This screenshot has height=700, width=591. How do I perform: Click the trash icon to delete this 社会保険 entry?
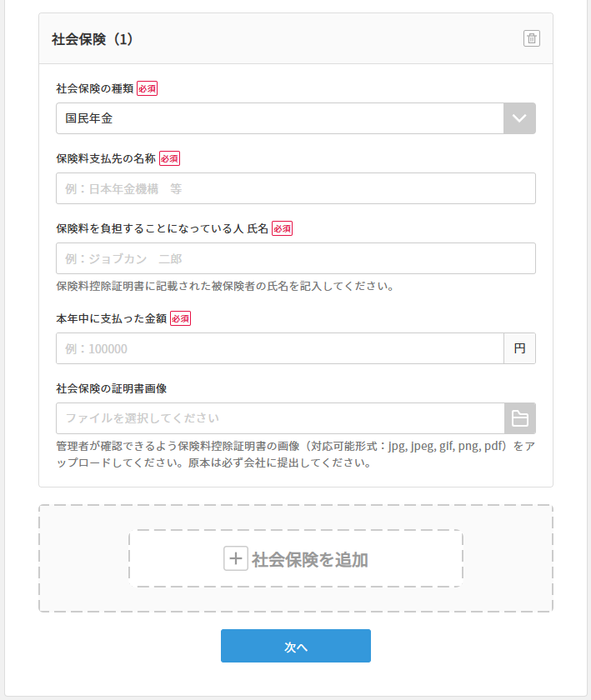(x=531, y=38)
